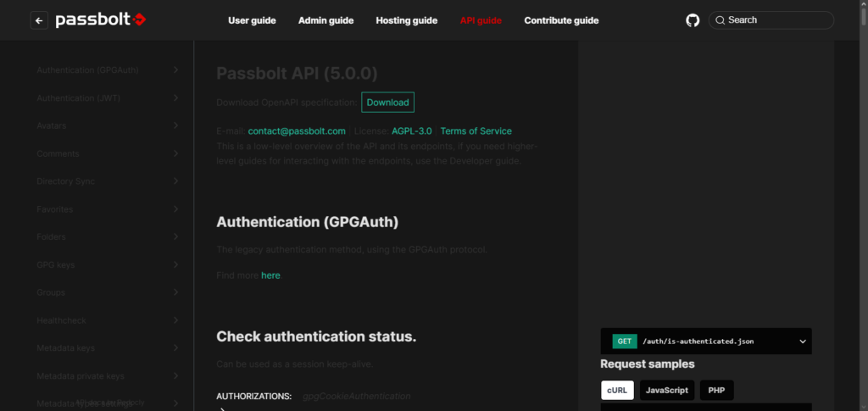Click Download OpenAPI specification button

[x=387, y=103]
